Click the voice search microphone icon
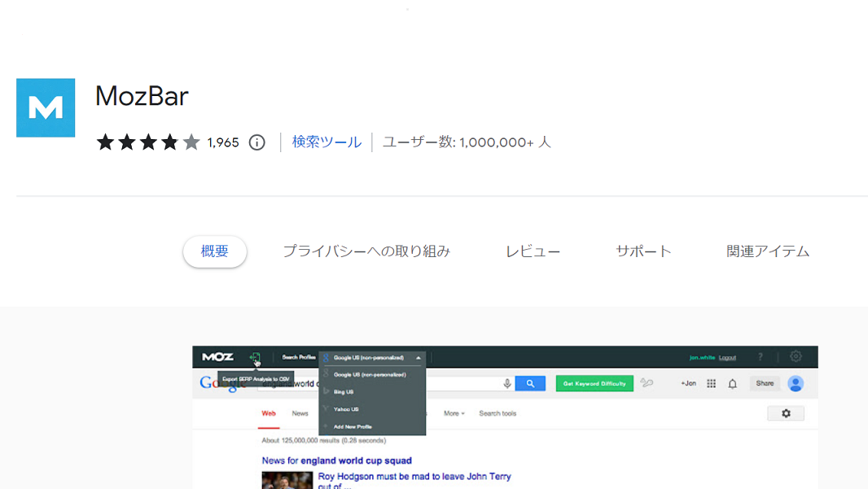The height and width of the screenshot is (489, 868). click(506, 383)
